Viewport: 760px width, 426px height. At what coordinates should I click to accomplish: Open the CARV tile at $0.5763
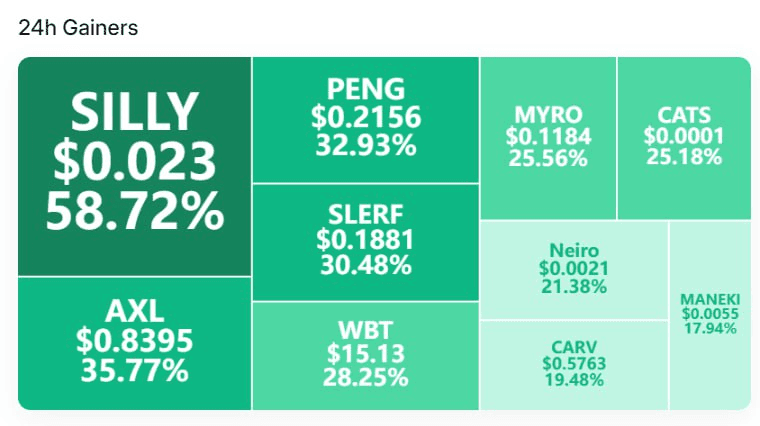point(574,365)
